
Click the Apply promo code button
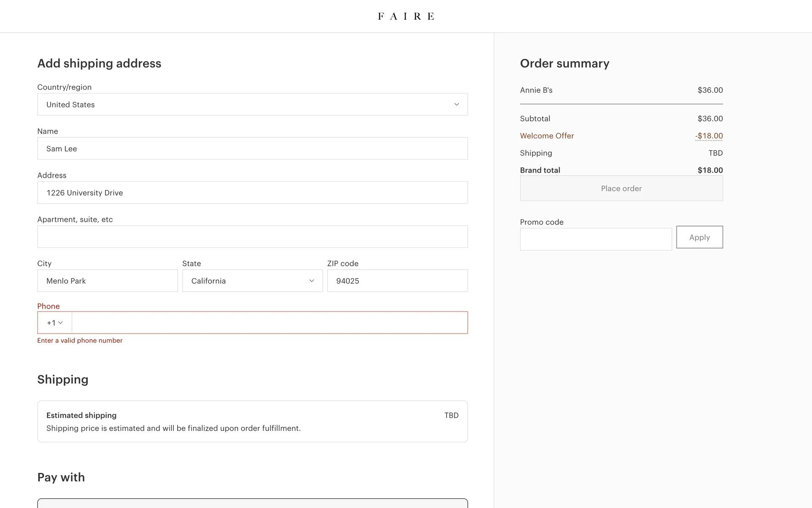coord(699,237)
